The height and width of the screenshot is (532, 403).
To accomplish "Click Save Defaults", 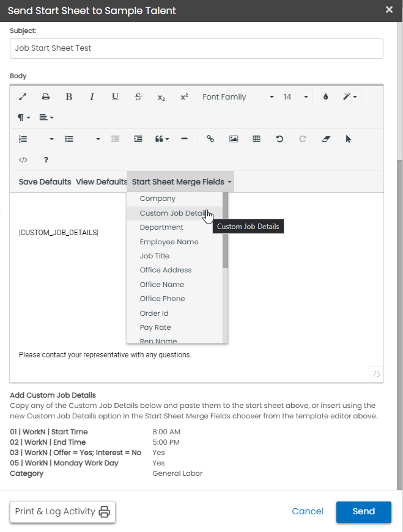I will tap(45, 182).
